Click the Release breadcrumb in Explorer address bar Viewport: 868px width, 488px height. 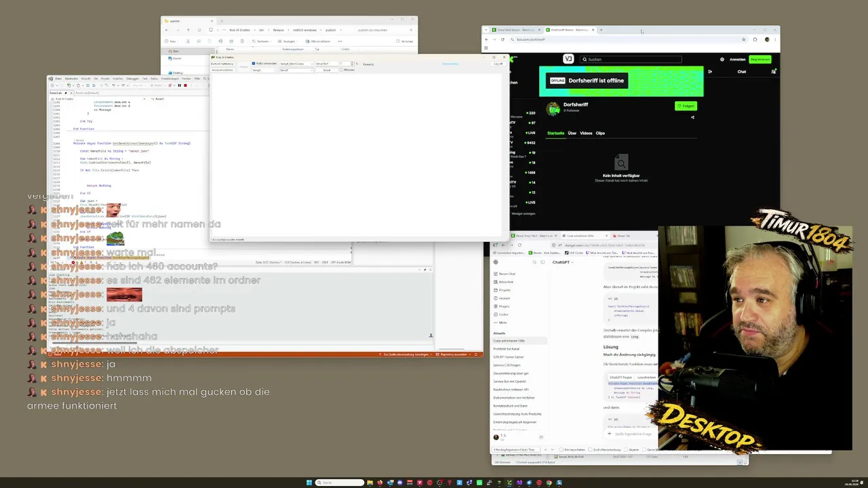pos(279,30)
